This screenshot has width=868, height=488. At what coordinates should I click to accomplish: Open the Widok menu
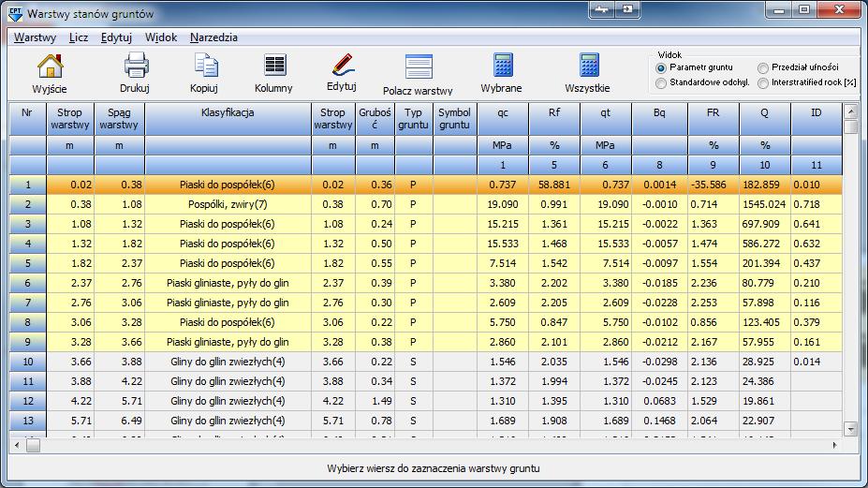[x=161, y=37]
